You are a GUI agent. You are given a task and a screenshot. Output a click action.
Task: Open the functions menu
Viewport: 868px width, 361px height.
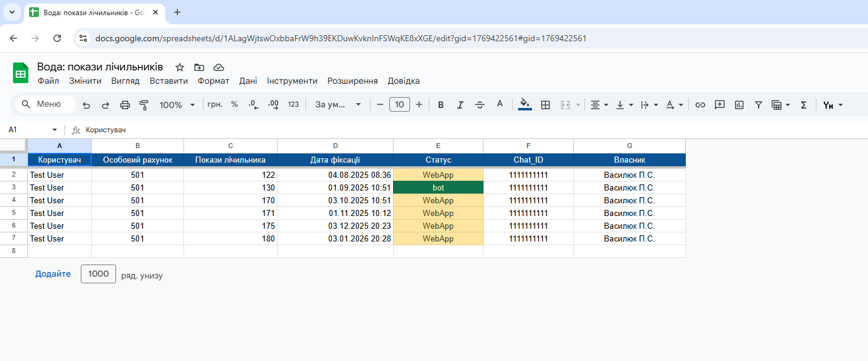[803, 104]
